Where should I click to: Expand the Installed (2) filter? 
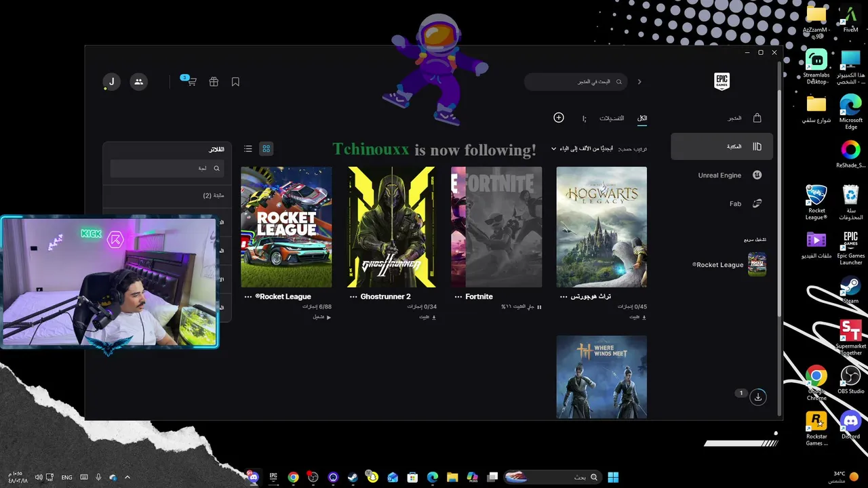click(x=167, y=195)
